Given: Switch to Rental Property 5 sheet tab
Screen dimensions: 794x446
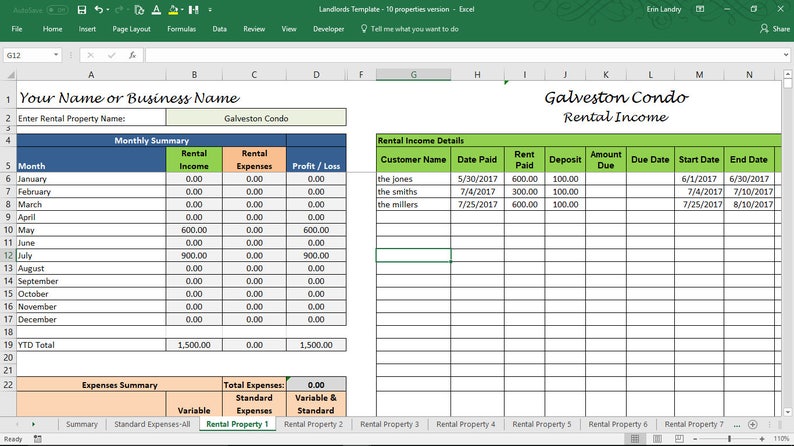Looking at the screenshot, I should (541, 424).
